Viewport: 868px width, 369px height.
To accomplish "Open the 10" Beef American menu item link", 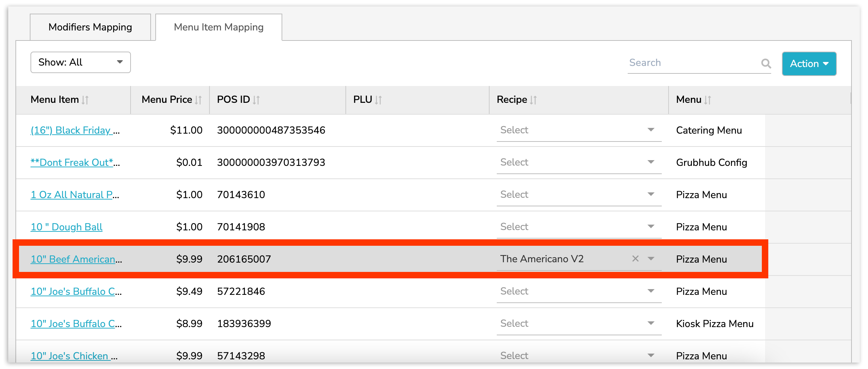I will [x=76, y=259].
